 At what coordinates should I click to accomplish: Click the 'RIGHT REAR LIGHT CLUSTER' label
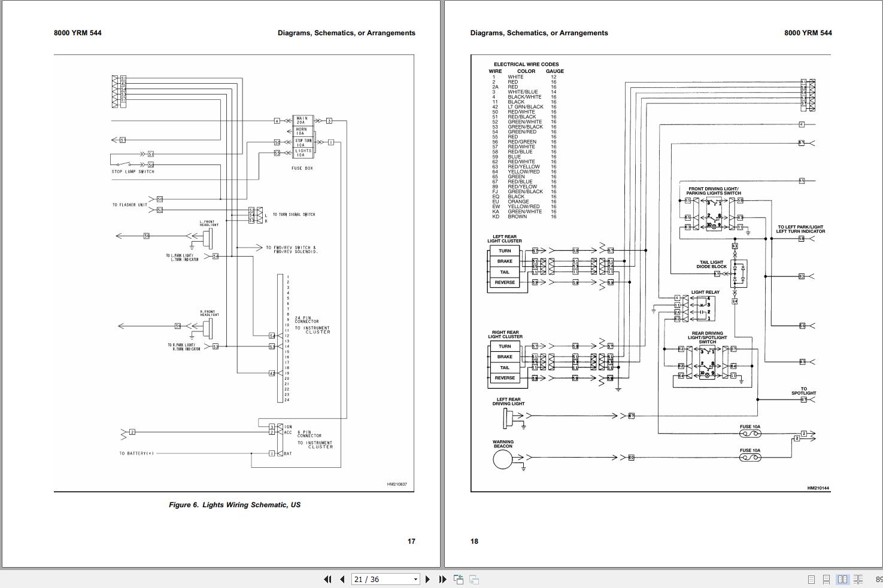click(x=505, y=334)
